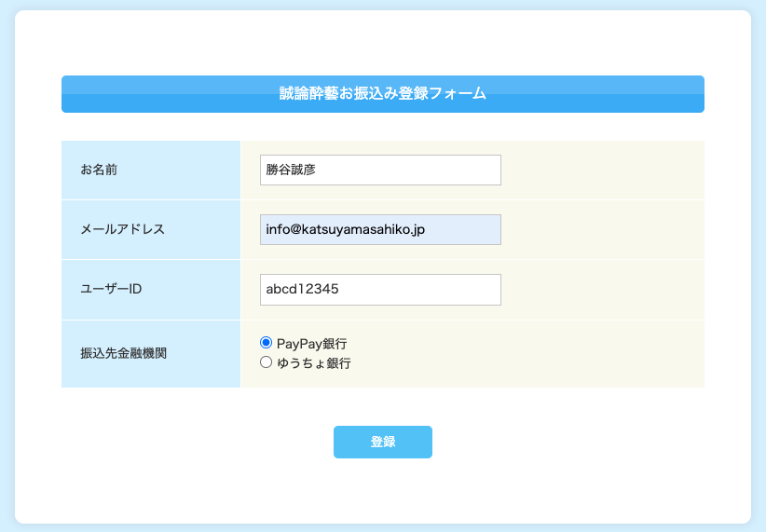
Task: Place cursor in the abcd12345 text
Action: tap(303, 289)
